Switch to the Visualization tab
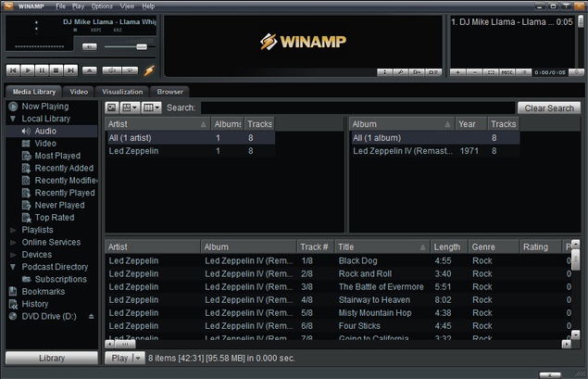 pos(122,92)
